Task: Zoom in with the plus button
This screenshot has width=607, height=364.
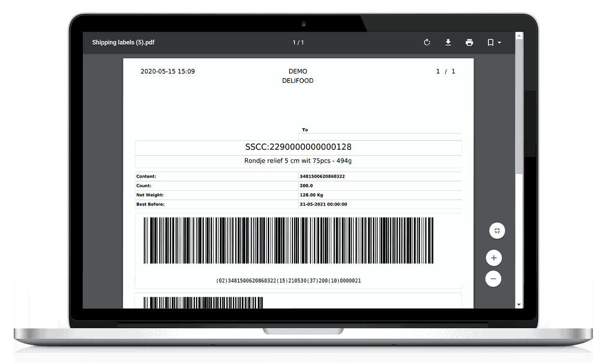Action: 494,258
